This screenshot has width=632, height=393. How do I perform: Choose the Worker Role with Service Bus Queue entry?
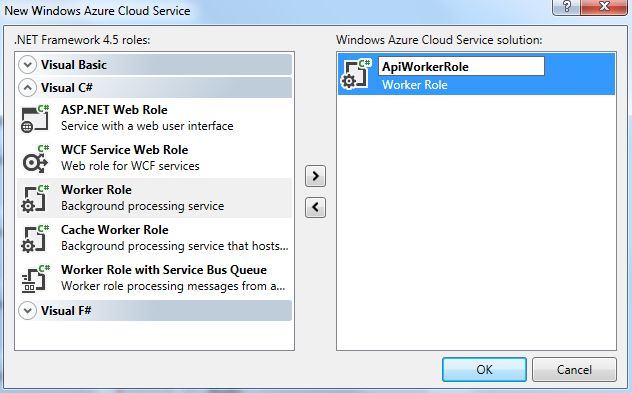(x=154, y=278)
